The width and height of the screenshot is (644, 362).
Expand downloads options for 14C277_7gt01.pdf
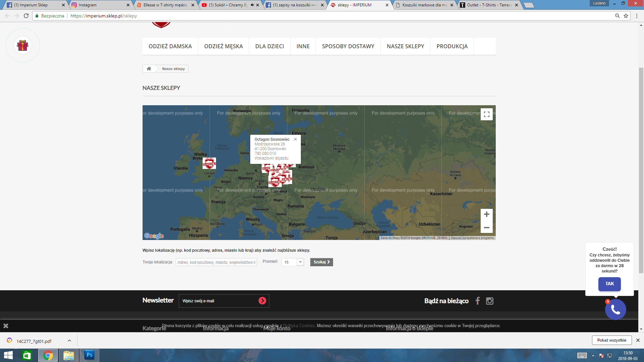point(69,341)
